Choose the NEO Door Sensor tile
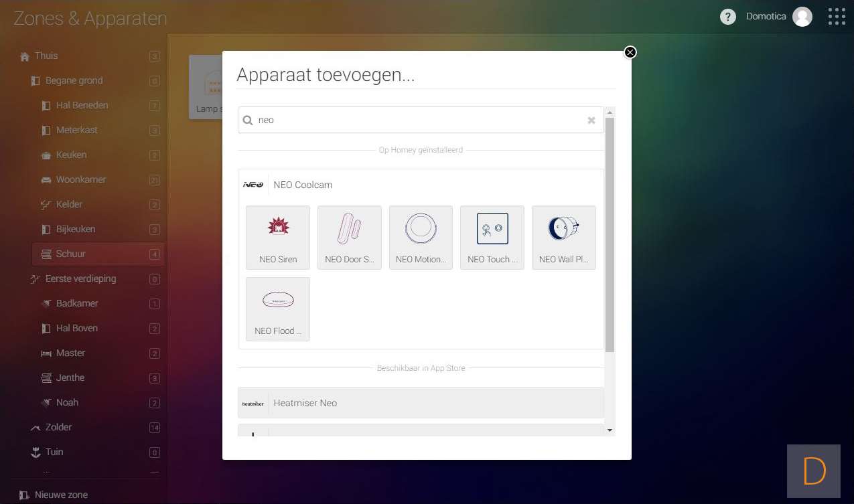 tap(350, 238)
